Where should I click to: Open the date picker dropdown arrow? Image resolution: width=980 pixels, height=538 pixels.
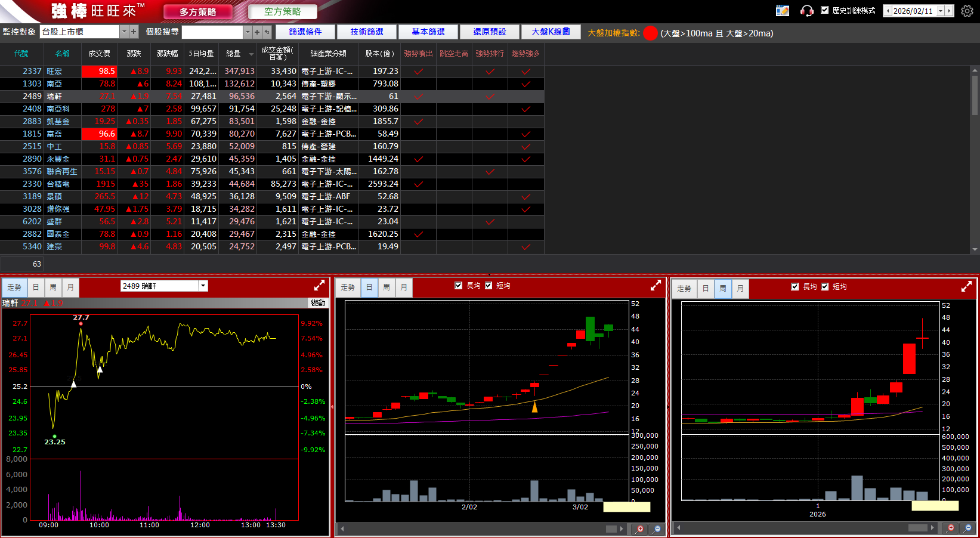coord(941,11)
